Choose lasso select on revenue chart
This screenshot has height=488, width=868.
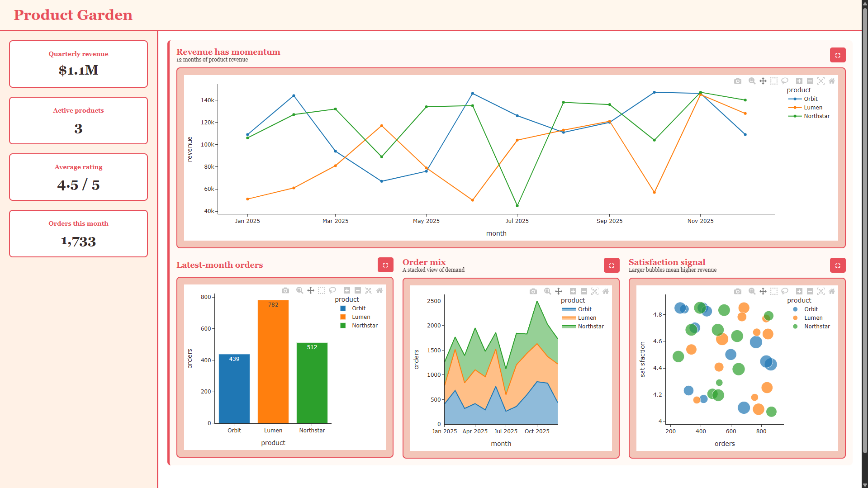pos(785,81)
